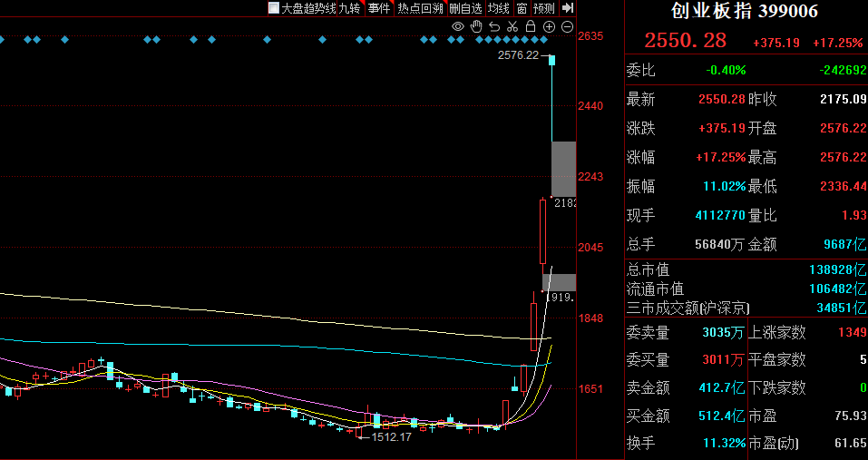Select the hand pan tool
868x460 pixels.
pyautogui.click(x=476, y=26)
